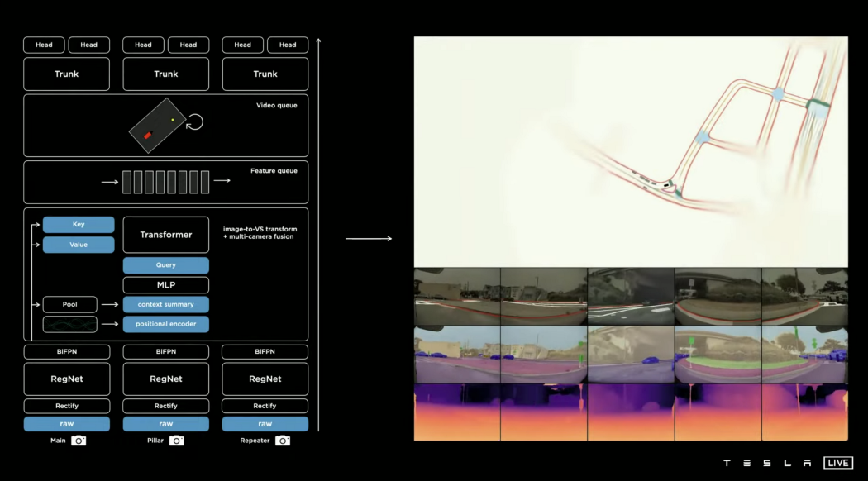This screenshot has height=481, width=868.
Task: Click the RegNet block in the Main column
Action: click(66, 379)
